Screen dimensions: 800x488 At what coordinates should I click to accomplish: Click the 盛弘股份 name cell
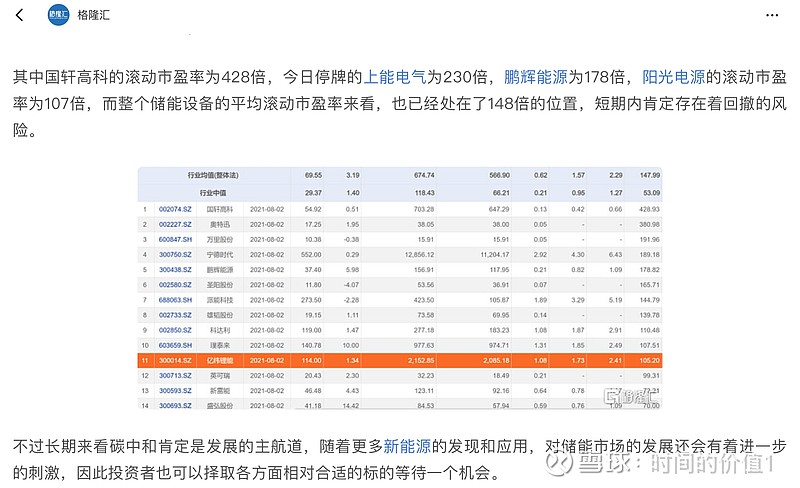(x=220, y=406)
